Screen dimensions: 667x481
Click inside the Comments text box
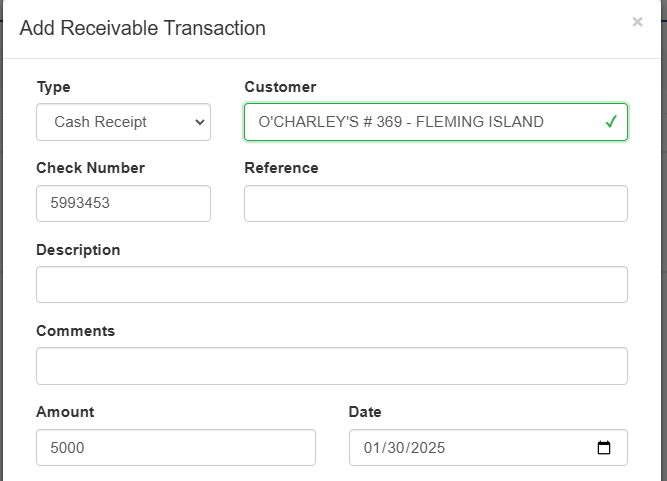pyautogui.click(x=332, y=366)
